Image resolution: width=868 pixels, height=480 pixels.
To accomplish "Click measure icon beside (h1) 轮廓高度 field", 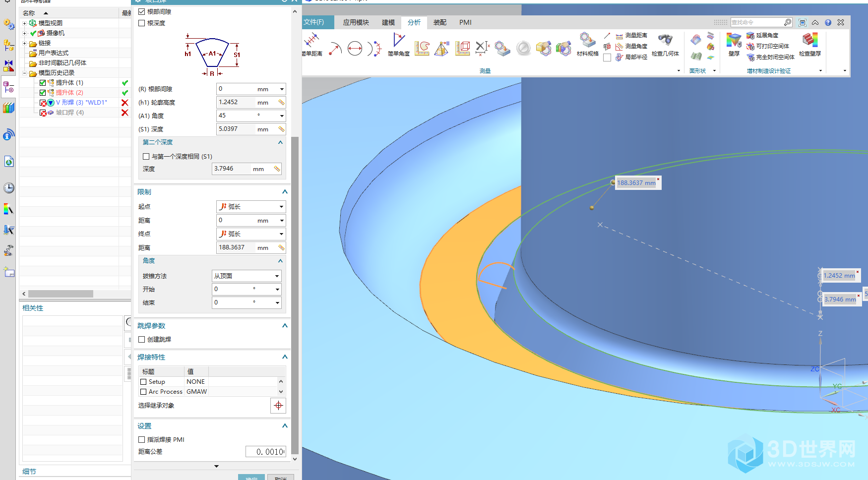I will [281, 103].
